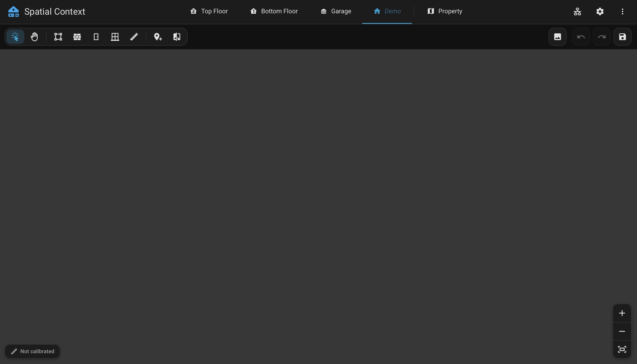The width and height of the screenshot is (637, 364).
Task: Zoom in with the plus button
Action: point(622,313)
